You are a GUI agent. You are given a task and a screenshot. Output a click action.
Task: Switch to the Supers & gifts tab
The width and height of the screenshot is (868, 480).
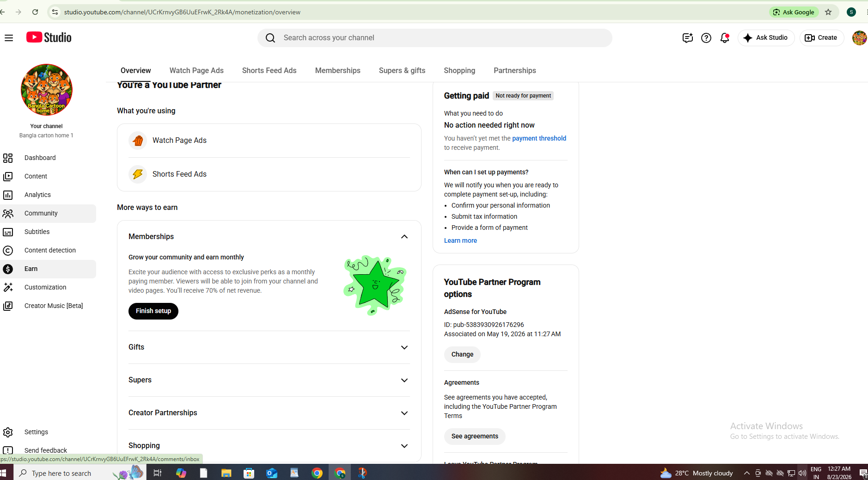[402, 71]
